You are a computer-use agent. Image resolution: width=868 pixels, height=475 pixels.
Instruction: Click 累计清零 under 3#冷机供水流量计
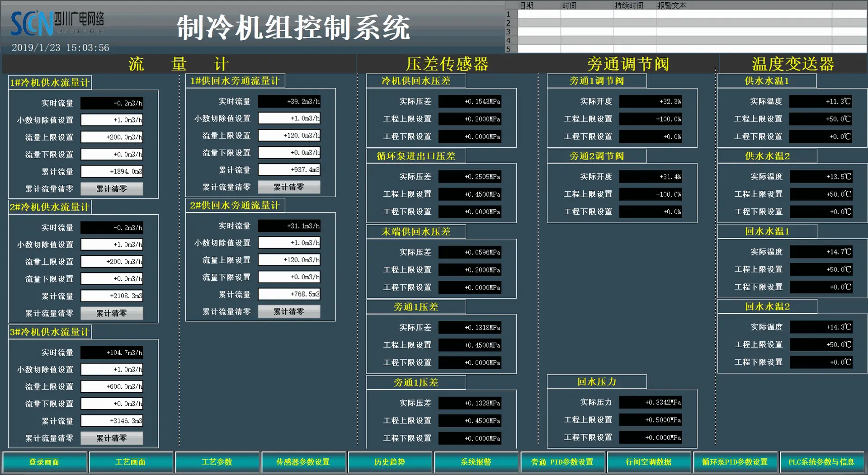point(112,438)
